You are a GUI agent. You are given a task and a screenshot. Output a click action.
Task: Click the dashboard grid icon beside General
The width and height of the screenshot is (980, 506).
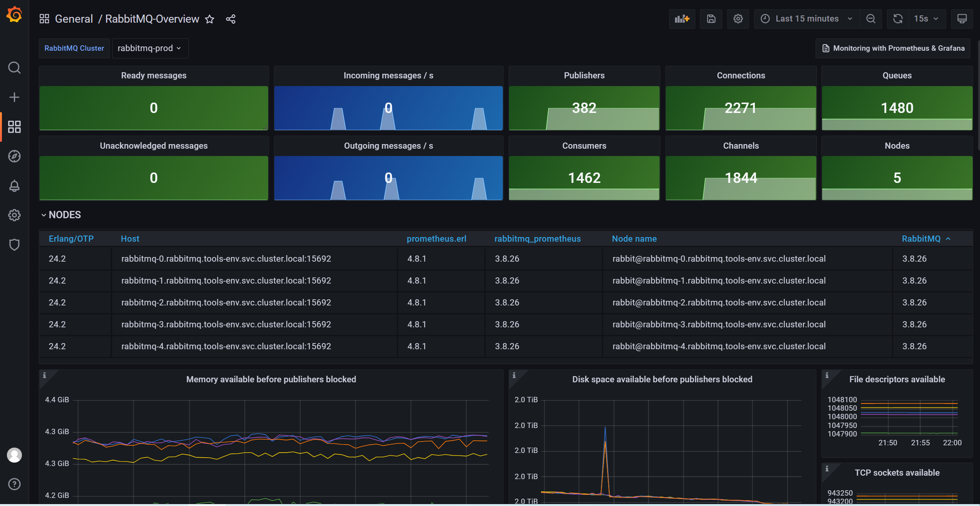[x=44, y=19]
